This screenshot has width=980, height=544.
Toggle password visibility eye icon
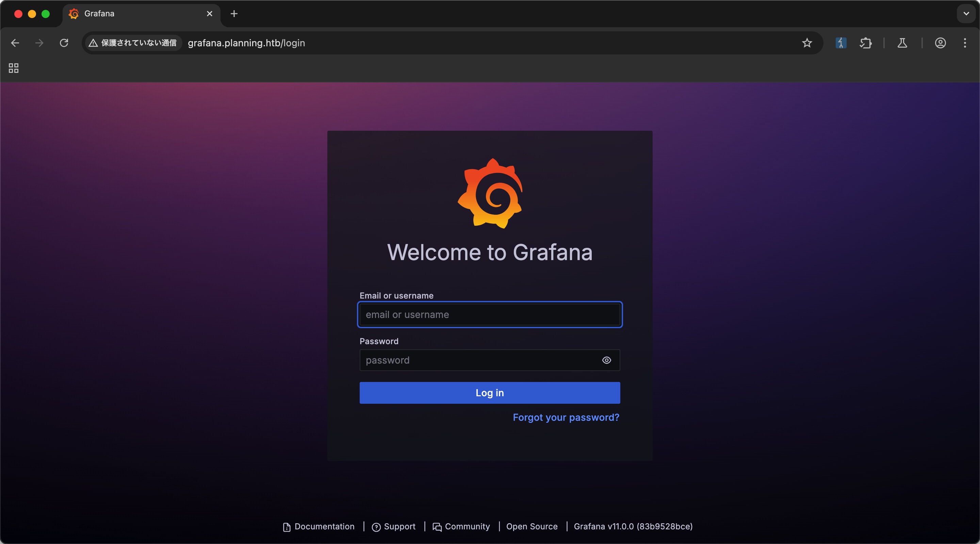click(606, 360)
